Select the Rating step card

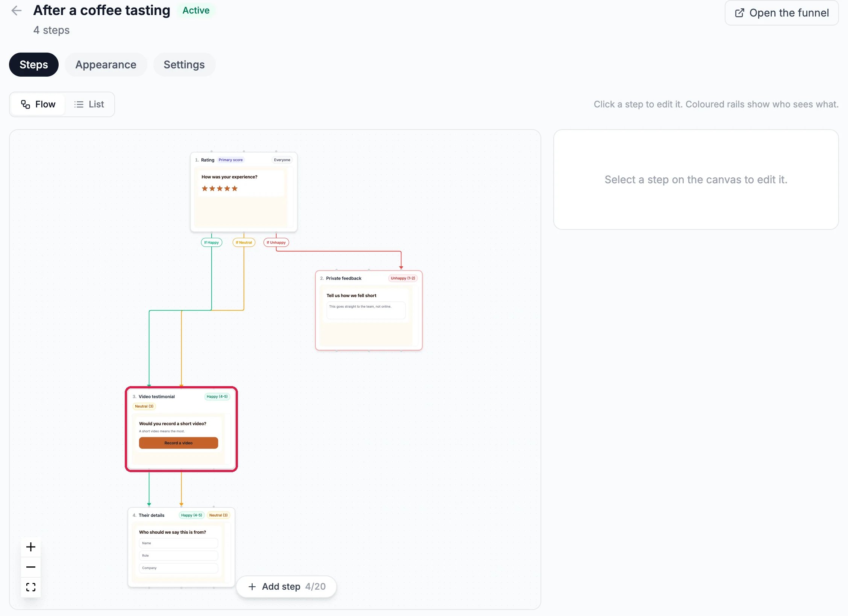(244, 192)
